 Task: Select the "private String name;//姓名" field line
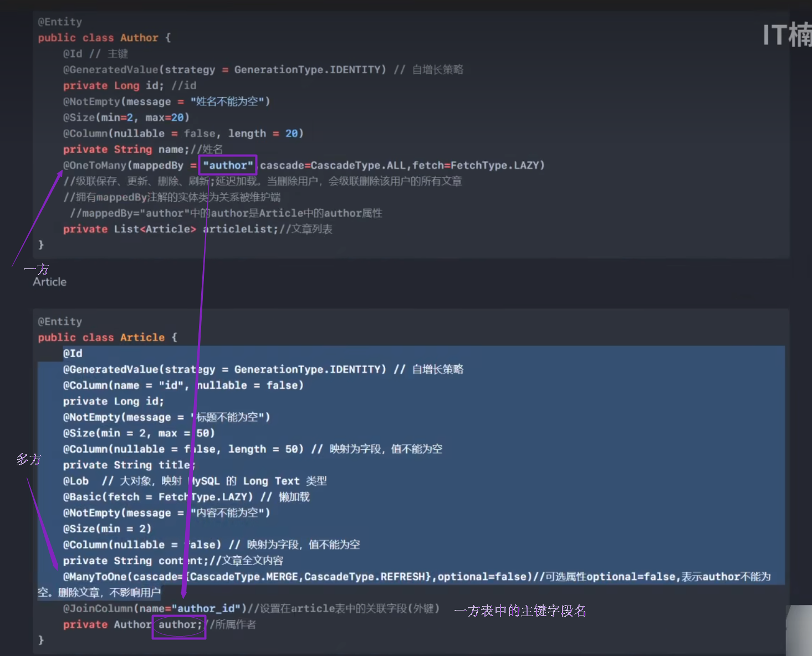(143, 149)
